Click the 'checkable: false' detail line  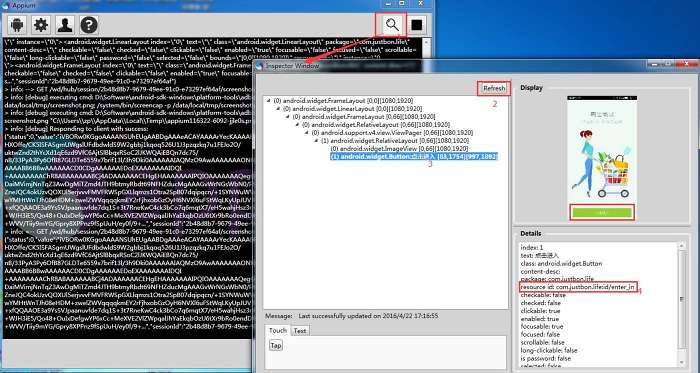pyautogui.click(x=543, y=295)
